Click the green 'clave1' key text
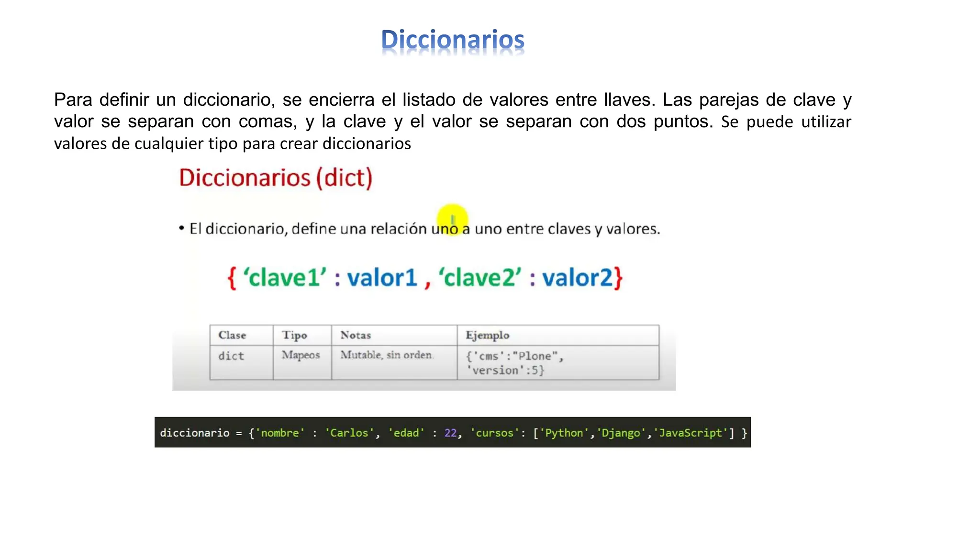 285,277
